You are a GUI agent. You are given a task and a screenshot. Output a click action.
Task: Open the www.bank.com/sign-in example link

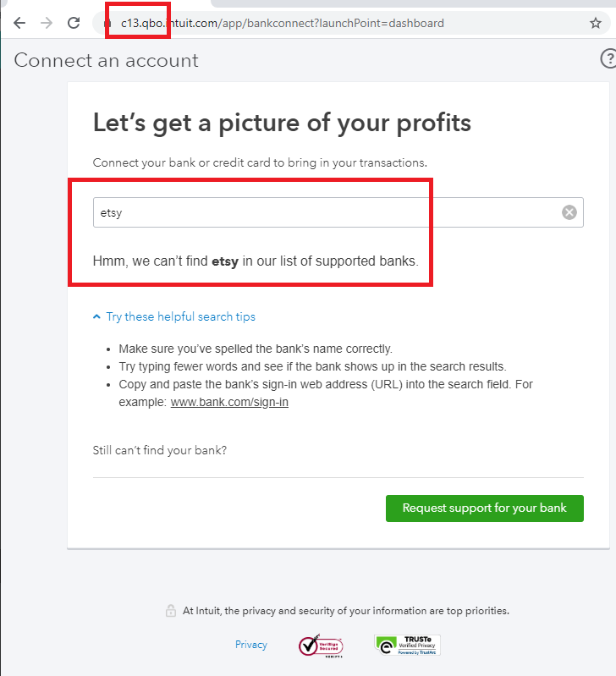pyautogui.click(x=229, y=402)
